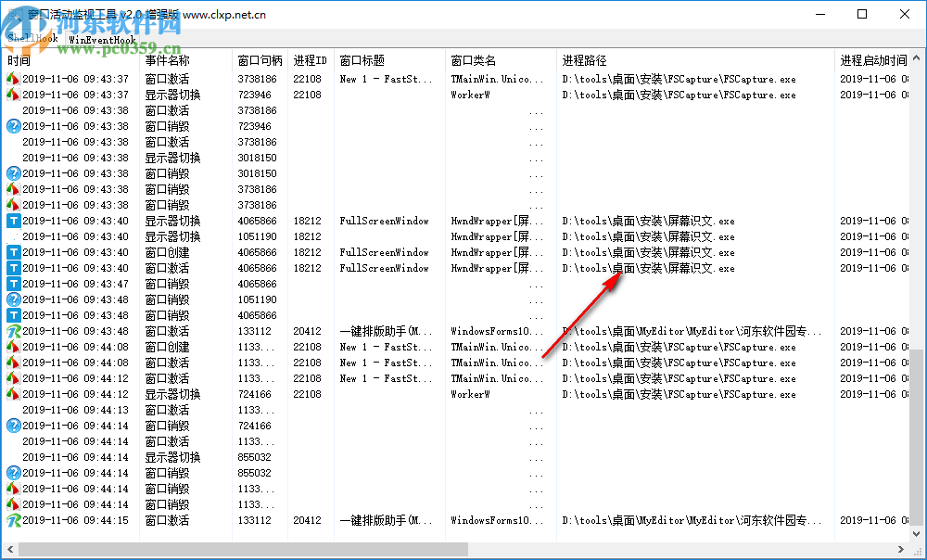
Task: Click the horizontal scrollbar right arrow
Action: (901, 550)
